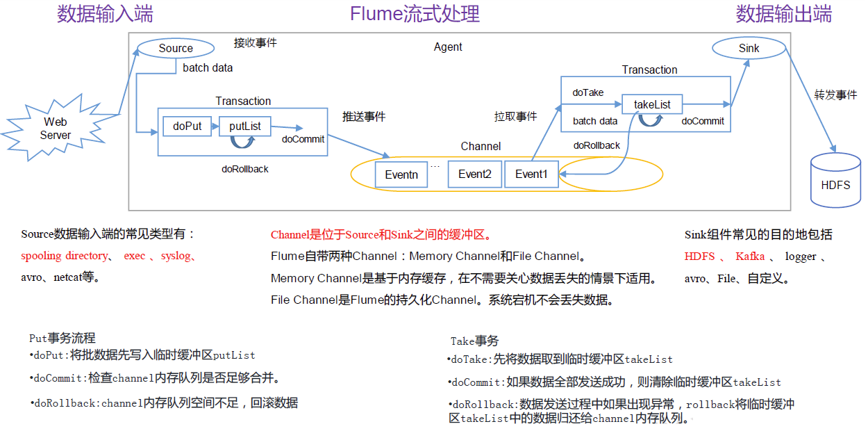
Task: Click "batch data" label below Source
Action: [x=208, y=67]
